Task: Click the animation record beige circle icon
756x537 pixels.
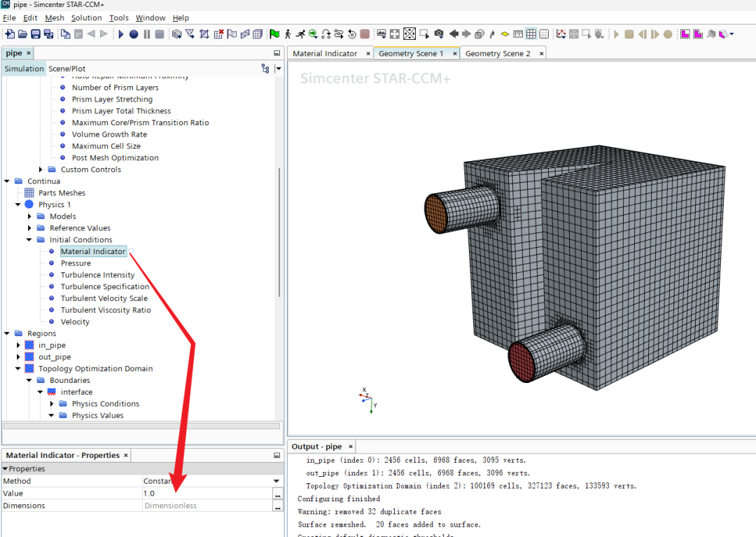Action: click(x=668, y=34)
